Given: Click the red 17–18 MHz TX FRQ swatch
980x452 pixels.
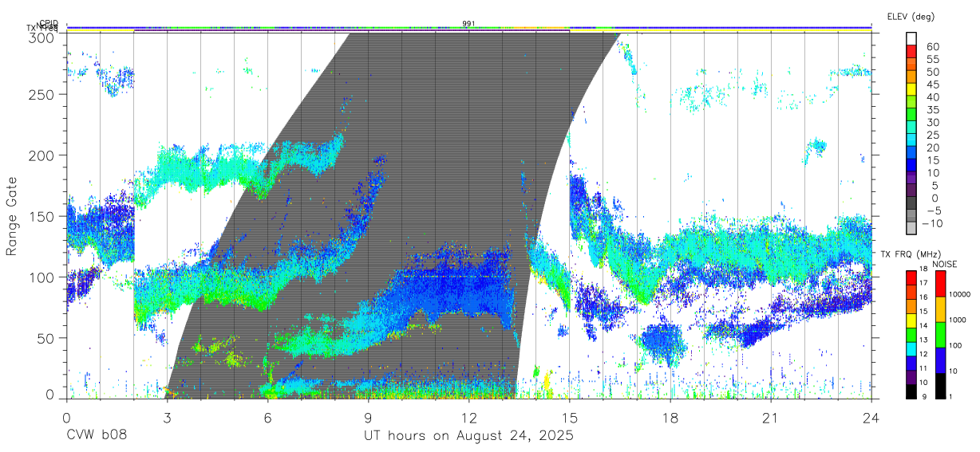Looking at the screenshot, I should (x=911, y=277).
